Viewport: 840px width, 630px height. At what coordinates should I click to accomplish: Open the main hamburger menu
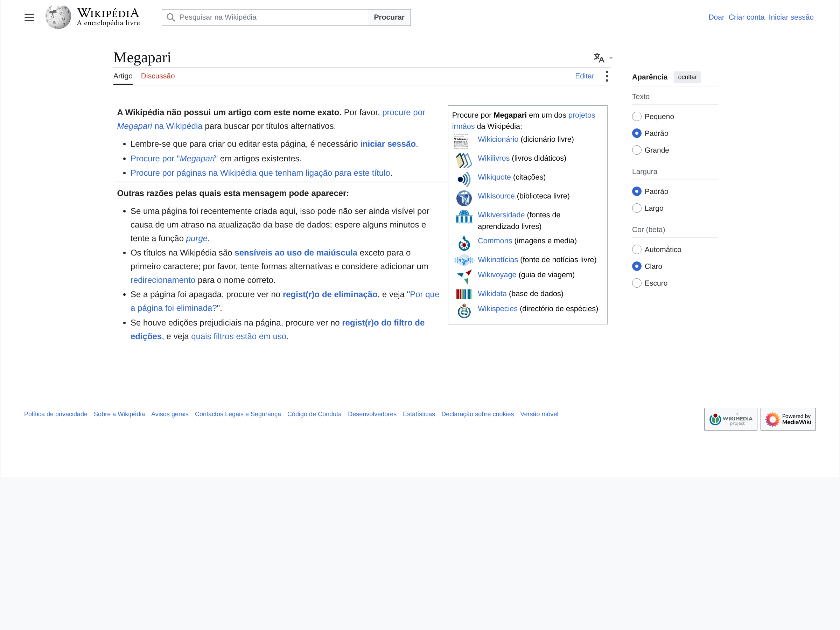coord(29,17)
